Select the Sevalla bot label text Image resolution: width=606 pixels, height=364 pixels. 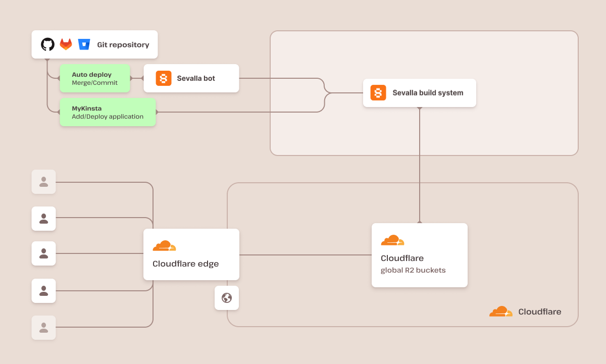[x=195, y=78]
